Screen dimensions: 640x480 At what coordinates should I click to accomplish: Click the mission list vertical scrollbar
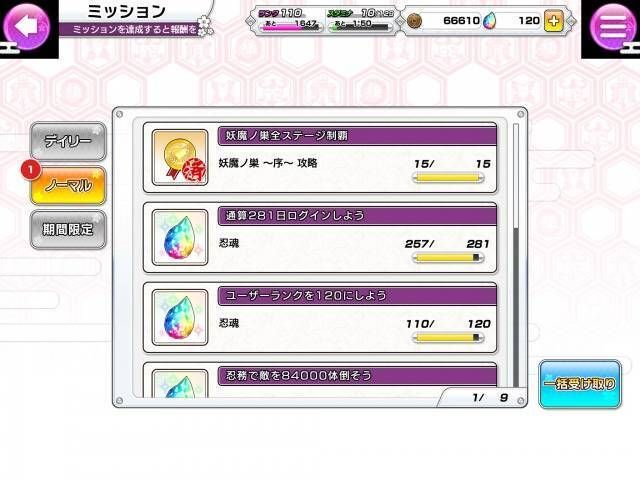(x=516, y=255)
